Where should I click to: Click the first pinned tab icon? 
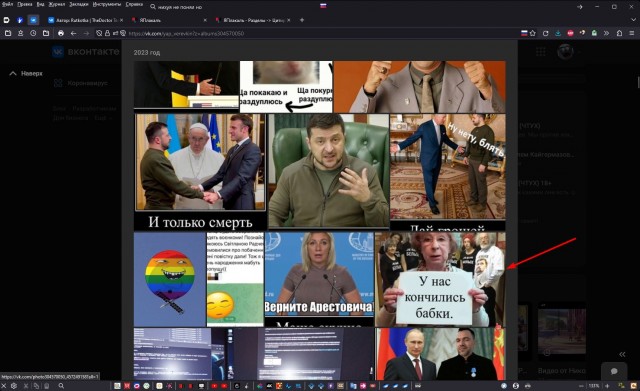click(x=7, y=20)
